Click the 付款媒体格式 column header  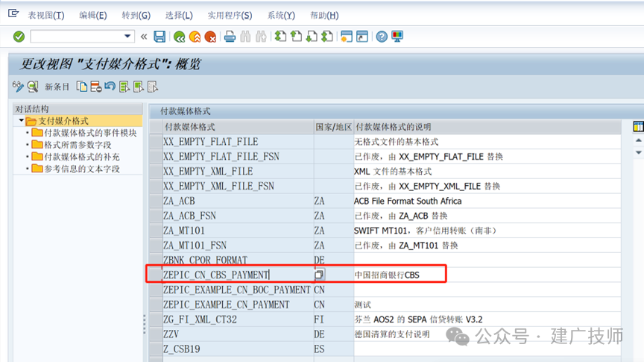tap(239, 127)
